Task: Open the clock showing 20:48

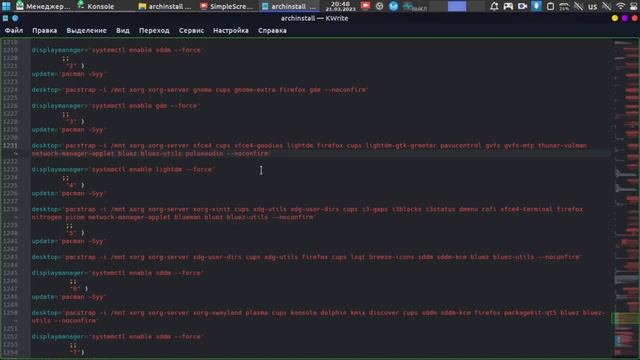Action: 340,6
